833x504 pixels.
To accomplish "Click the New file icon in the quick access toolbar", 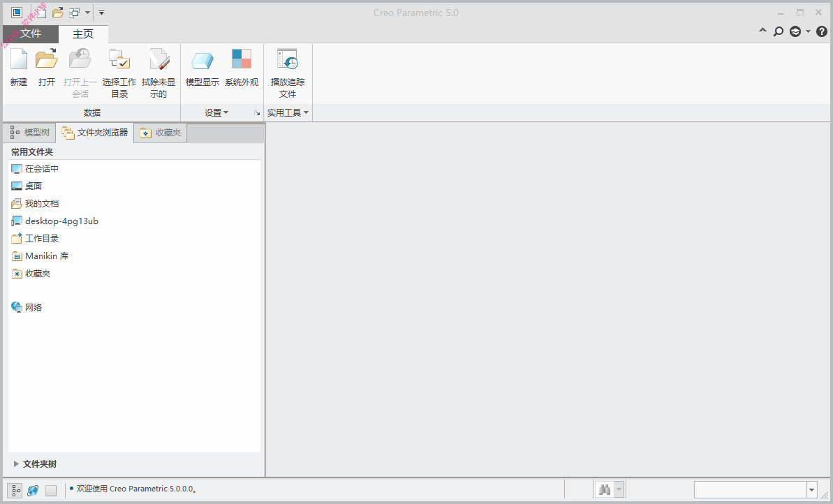I will [41, 12].
